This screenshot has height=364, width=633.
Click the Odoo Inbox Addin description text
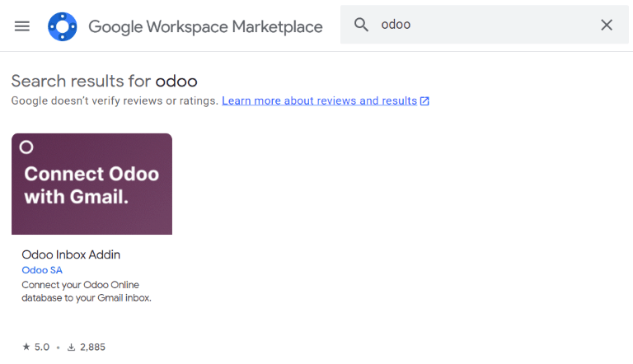(86, 291)
